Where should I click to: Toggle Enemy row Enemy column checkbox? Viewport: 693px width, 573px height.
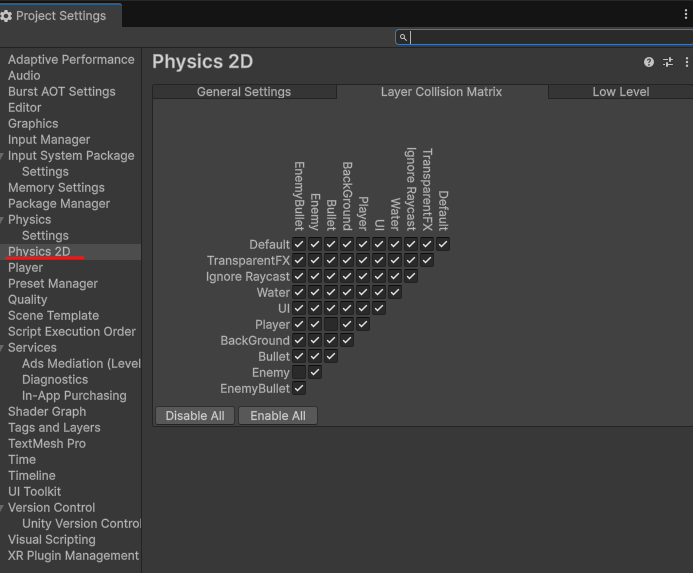tap(315, 372)
